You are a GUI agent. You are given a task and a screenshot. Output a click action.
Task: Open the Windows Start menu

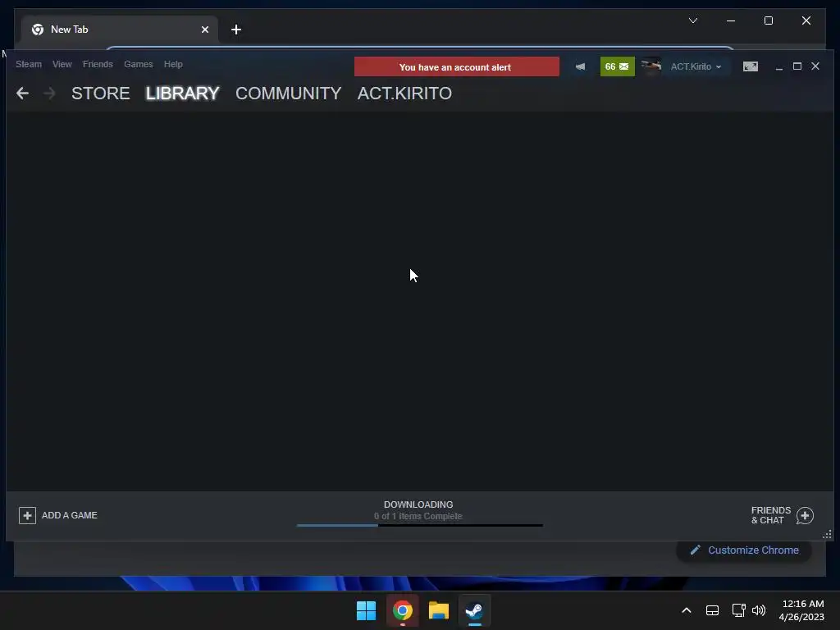tap(367, 610)
